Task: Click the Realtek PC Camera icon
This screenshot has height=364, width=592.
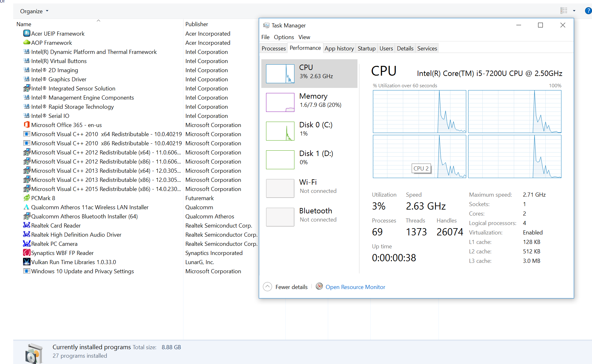Action: tap(27, 244)
